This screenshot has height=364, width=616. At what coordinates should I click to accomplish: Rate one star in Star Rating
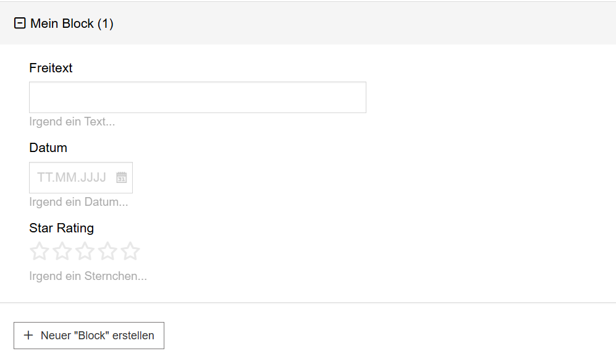click(x=40, y=252)
